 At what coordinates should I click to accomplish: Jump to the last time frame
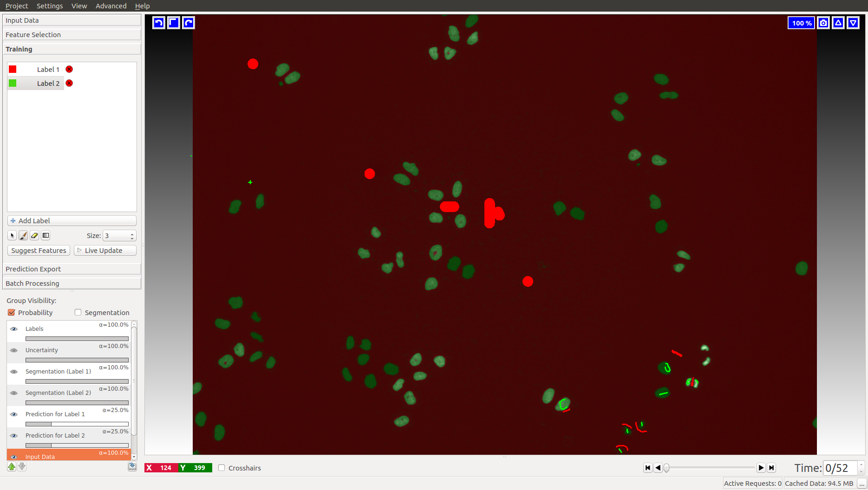point(771,468)
